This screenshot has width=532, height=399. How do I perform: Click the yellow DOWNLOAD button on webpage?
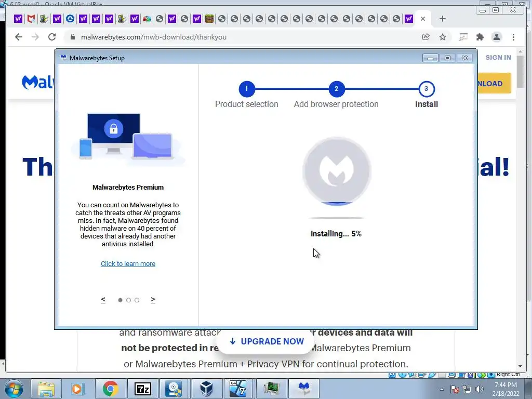click(x=494, y=84)
